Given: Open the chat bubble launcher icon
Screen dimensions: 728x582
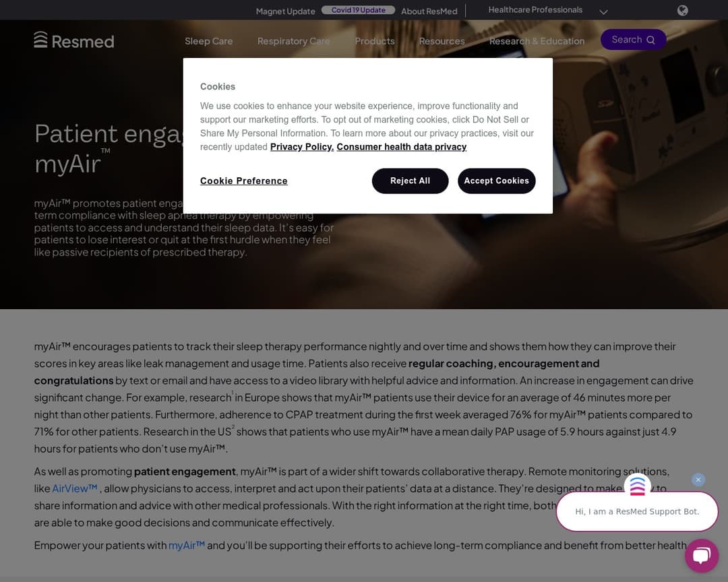Looking at the screenshot, I should (701, 555).
